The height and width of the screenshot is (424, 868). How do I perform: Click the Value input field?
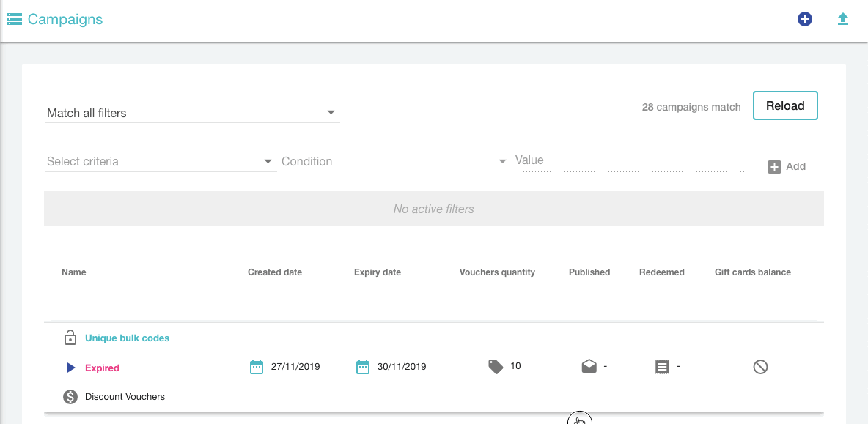coord(629,160)
